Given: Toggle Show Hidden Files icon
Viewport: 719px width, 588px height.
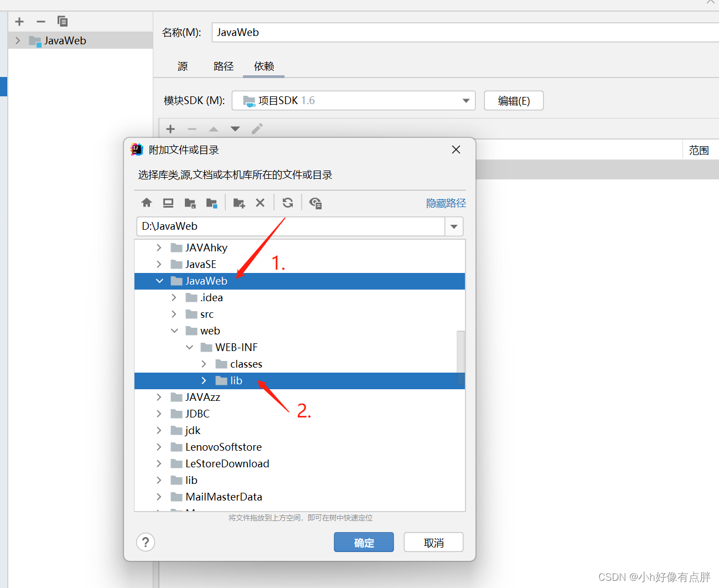Looking at the screenshot, I should point(315,203).
